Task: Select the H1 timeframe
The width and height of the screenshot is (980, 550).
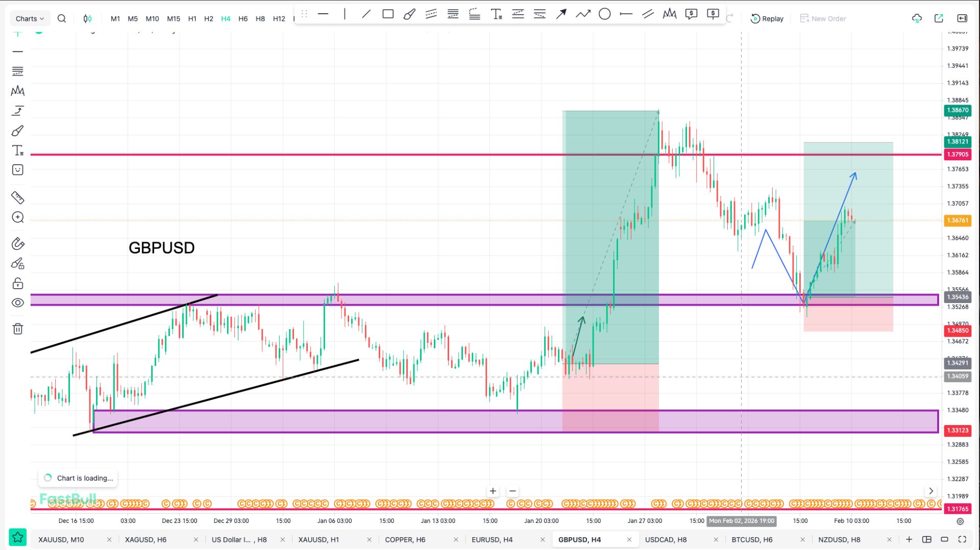Action: (x=192, y=19)
